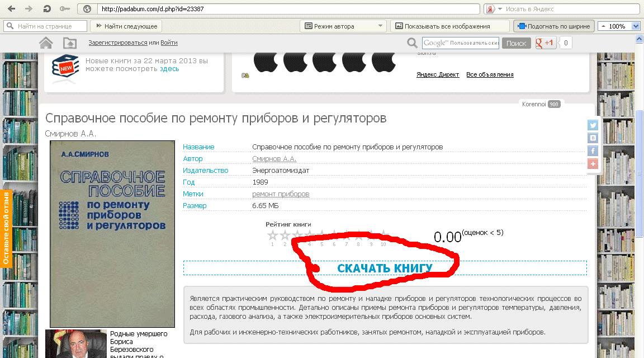This screenshot has height=358, width=644.
Task: Click the magnifier icon beside Google search
Action: coord(412,43)
